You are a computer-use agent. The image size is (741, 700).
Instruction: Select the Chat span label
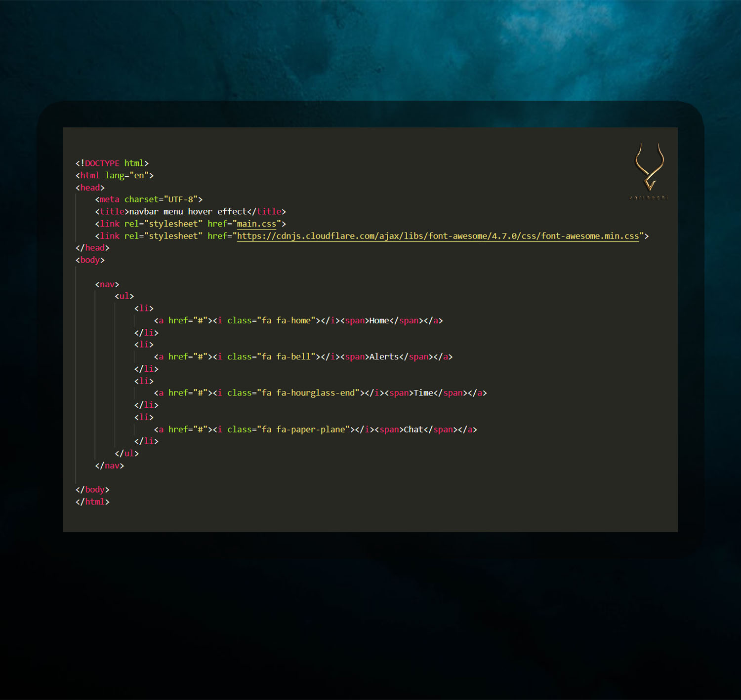pos(414,429)
